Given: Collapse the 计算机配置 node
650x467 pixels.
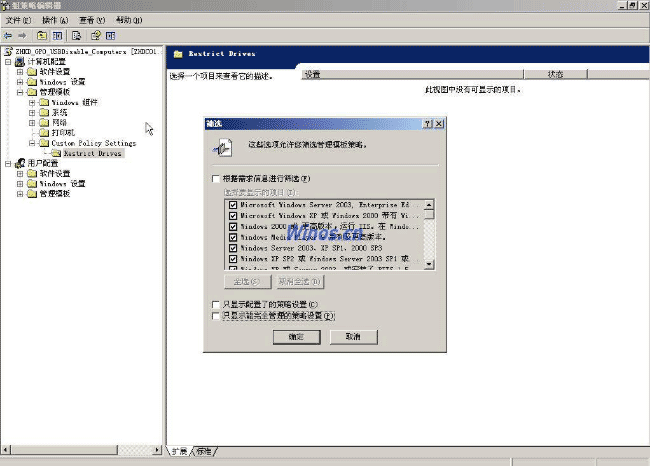Looking at the screenshot, I should pyautogui.click(x=8, y=62).
